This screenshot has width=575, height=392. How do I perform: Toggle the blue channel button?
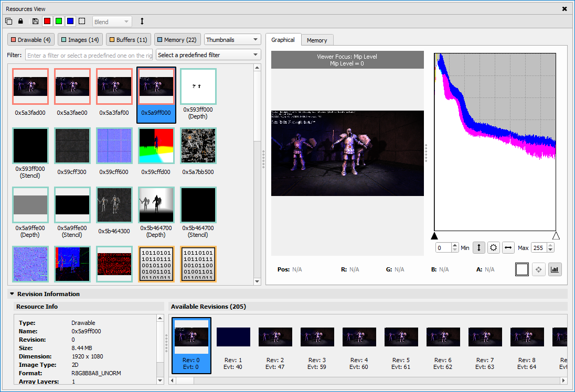[70, 21]
